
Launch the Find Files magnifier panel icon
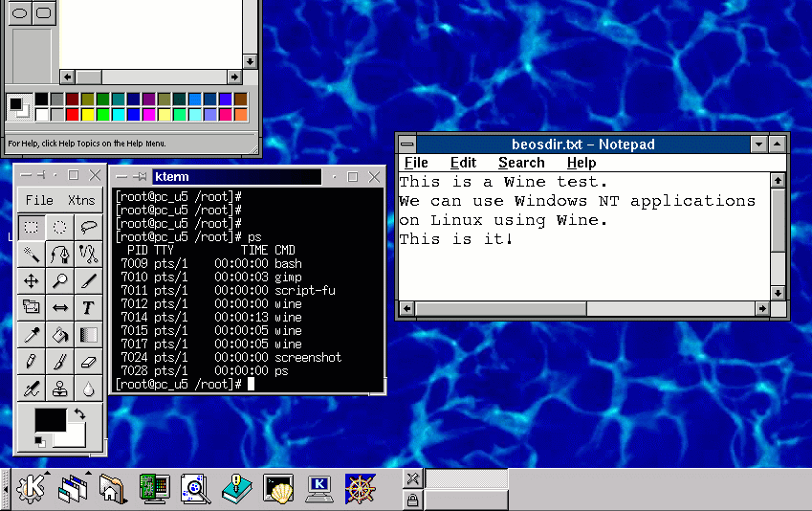(x=196, y=488)
